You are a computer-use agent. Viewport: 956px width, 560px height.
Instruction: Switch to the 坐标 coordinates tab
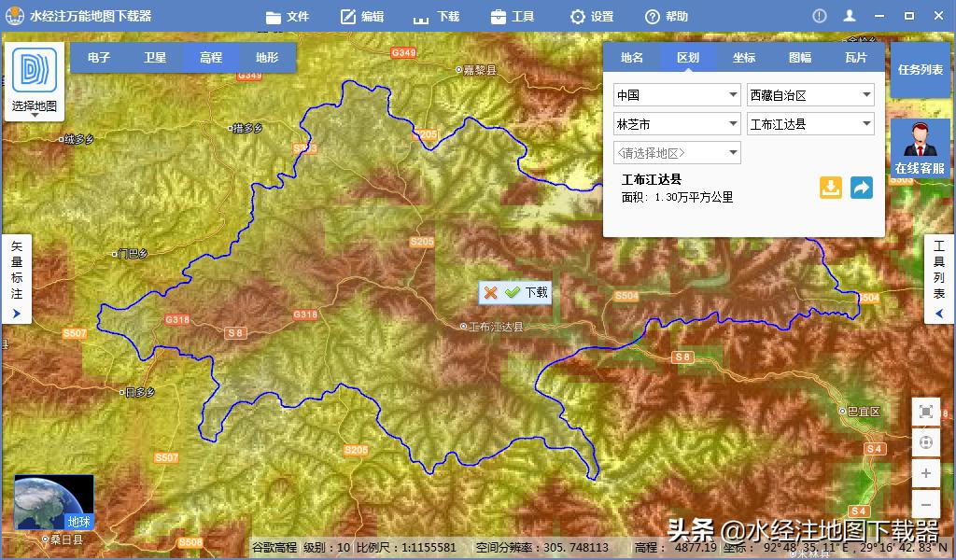(x=743, y=57)
